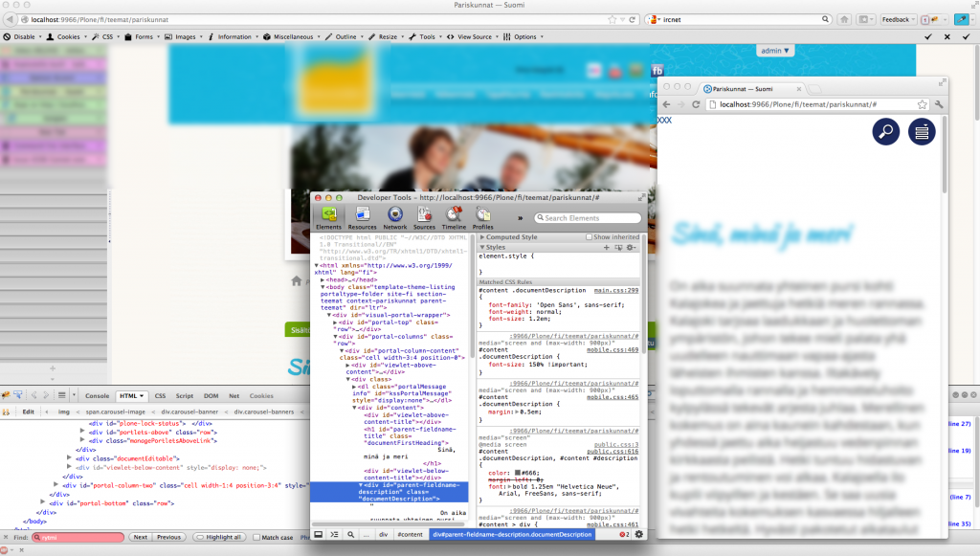
Task: Expand the portal-top div node
Action: click(335, 322)
